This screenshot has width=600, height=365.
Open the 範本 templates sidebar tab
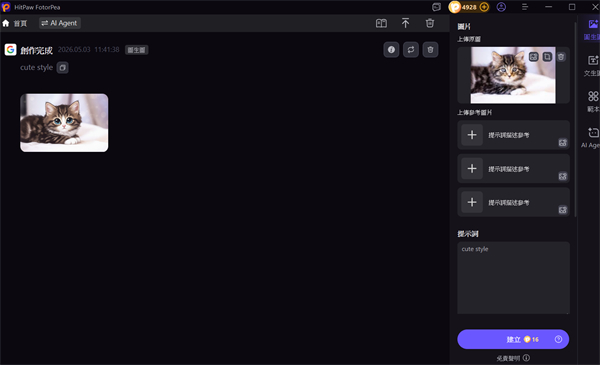(592, 101)
